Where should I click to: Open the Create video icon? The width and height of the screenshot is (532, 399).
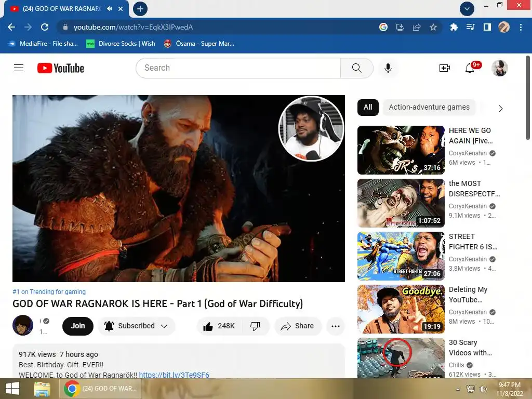pyautogui.click(x=445, y=68)
